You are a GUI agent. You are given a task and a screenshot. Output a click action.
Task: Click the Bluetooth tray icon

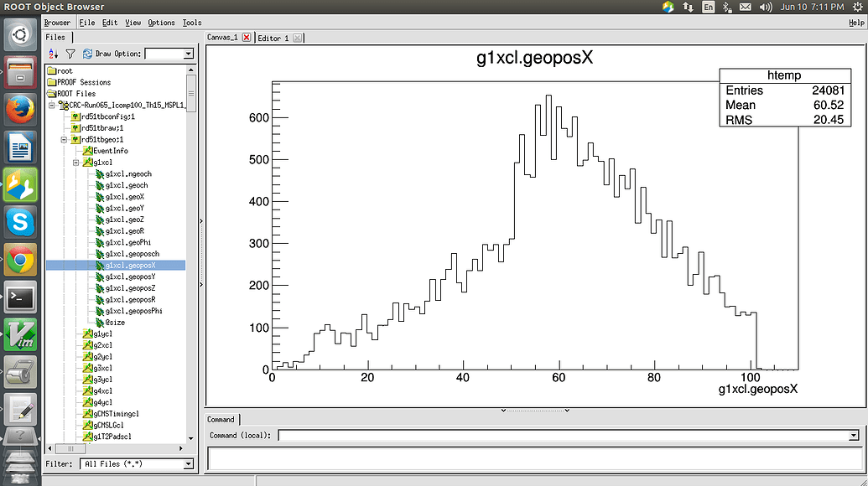pyautogui.click(x=727, y=7)
